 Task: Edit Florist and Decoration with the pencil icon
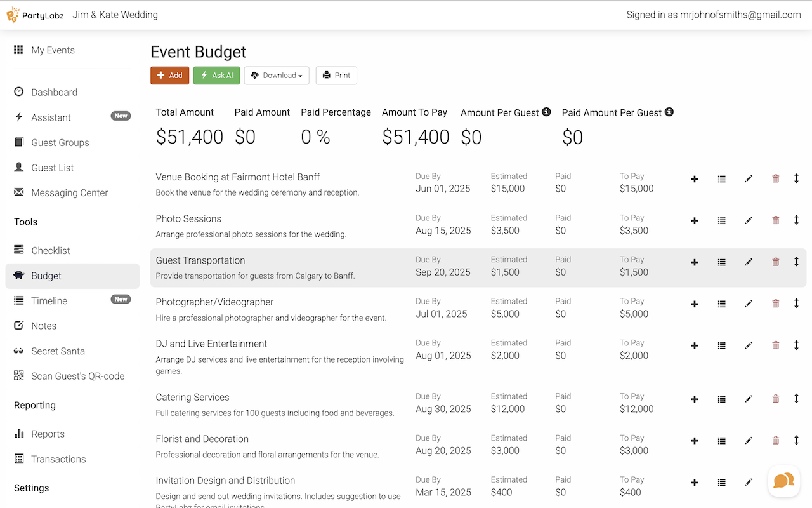749,441
